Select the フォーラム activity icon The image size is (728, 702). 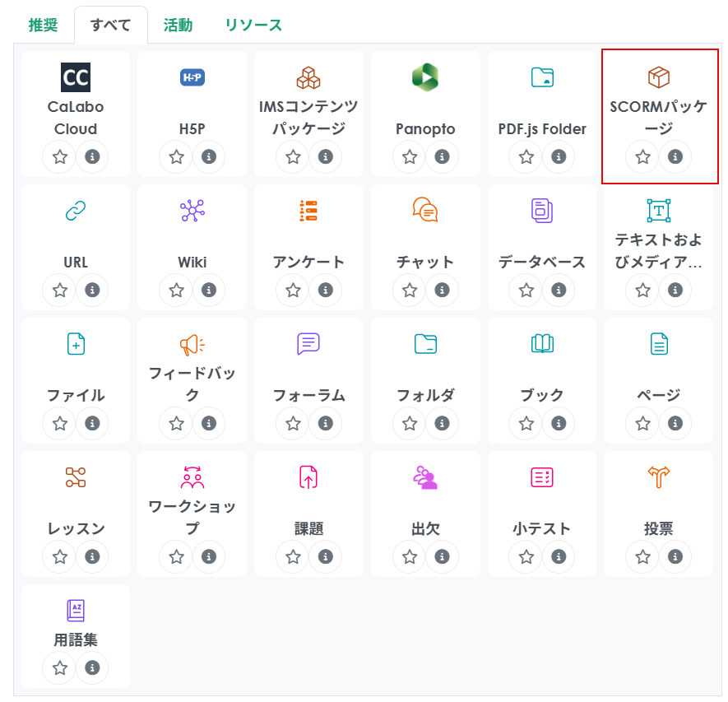tap(308, 344)
